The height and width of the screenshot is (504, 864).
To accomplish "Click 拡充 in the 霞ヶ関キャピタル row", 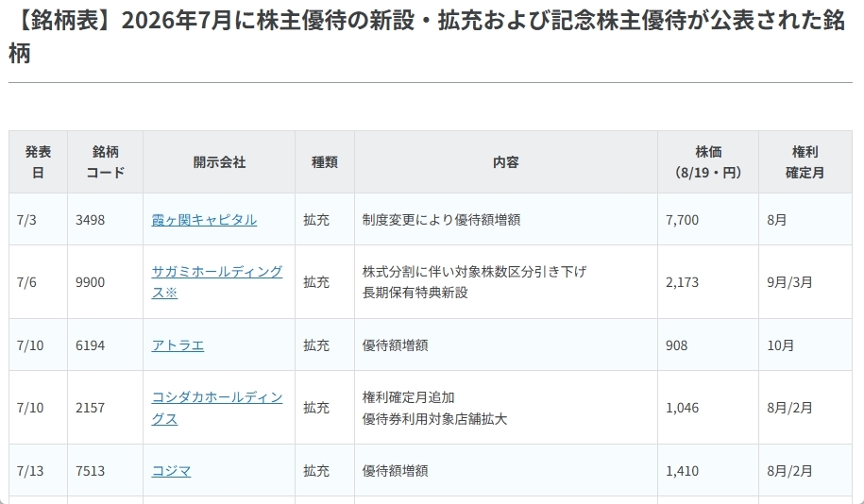I will [x=316, y=220].
